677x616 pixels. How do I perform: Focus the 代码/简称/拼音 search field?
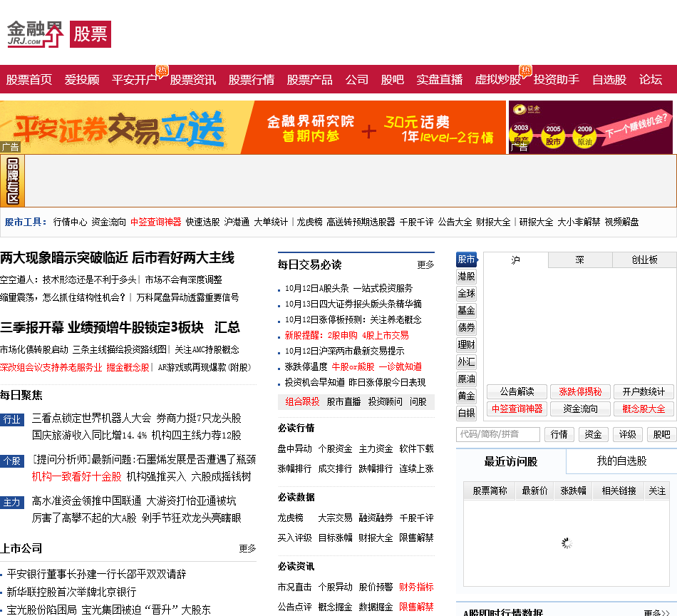(x=498, y=434)
